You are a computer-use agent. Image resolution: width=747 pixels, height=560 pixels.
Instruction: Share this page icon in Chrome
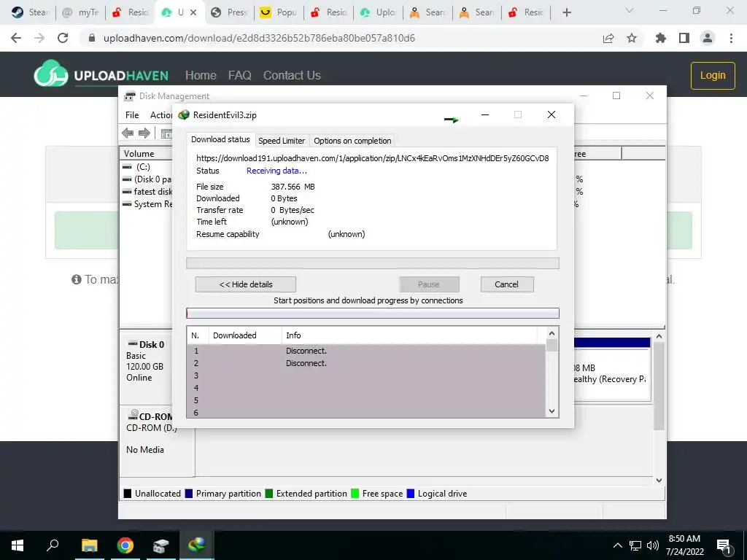608,38
